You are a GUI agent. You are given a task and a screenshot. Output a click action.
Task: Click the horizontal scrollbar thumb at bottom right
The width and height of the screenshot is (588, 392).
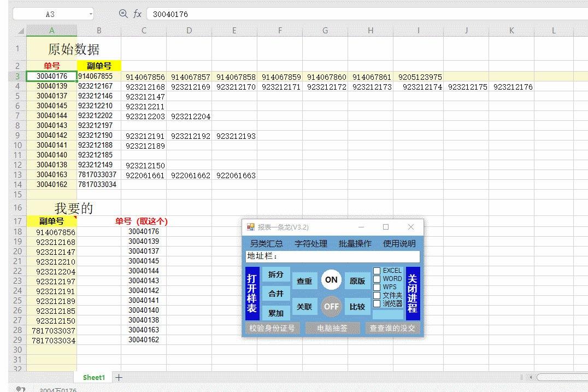click(x=562, y=377)
